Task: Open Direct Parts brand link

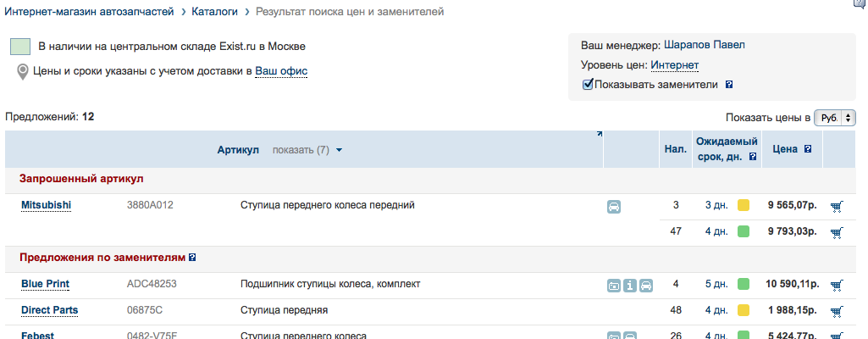Action: [x=49, y=311]
